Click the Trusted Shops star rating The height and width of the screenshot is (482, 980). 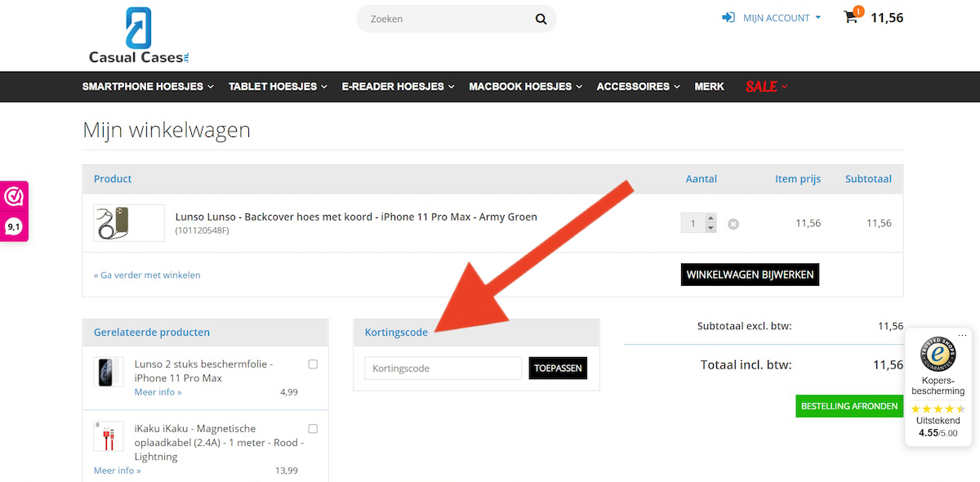click(938, 408)
